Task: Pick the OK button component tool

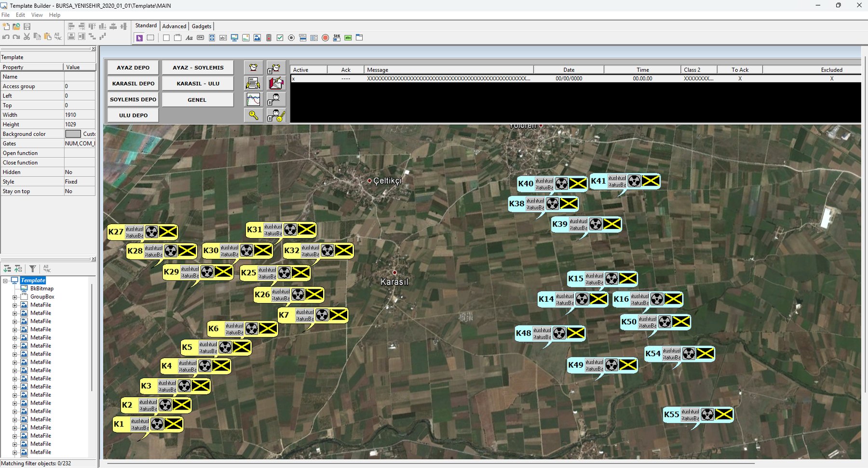Action: [x=200, y=38]
